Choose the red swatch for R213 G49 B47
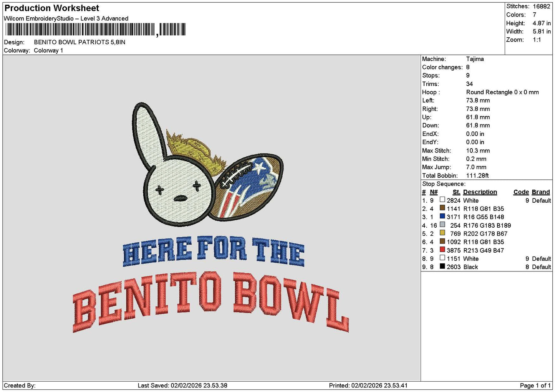The width and height of the screenshot is (555, 392). coord(442,250)
